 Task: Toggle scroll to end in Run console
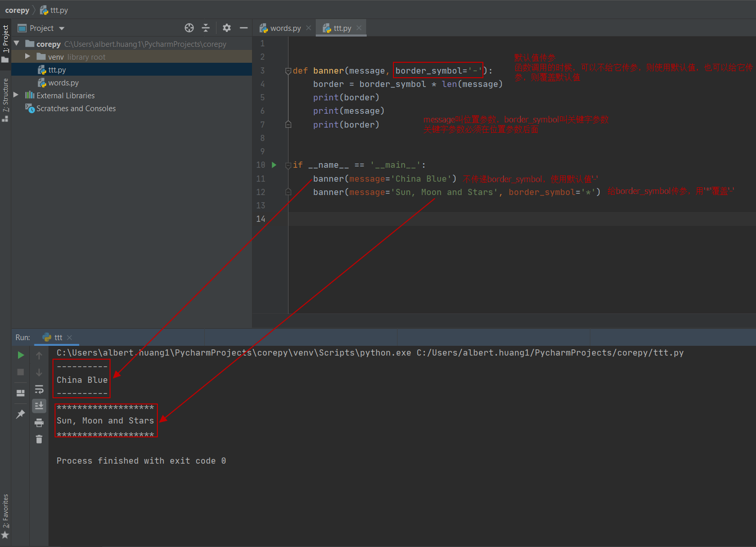pos(39,406)
